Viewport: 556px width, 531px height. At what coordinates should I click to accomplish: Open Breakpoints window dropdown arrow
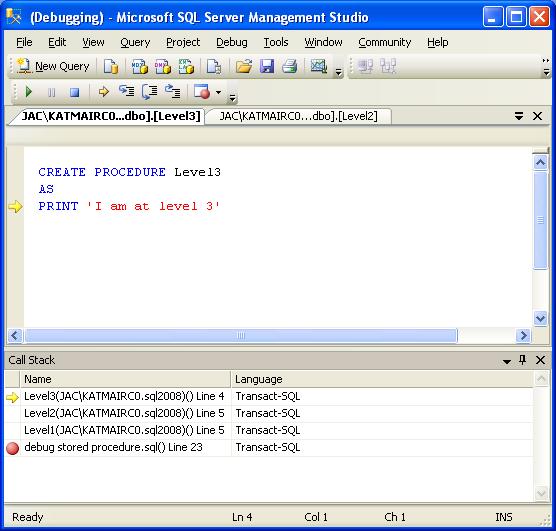click(218, 93)
